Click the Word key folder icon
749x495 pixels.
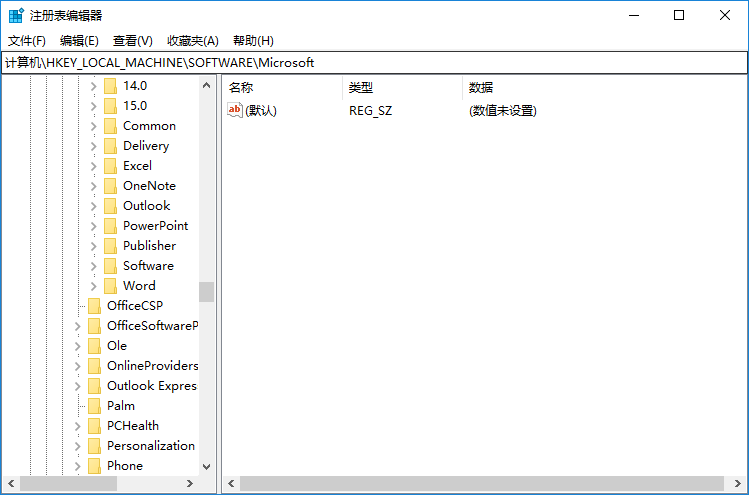click(x=110, y=286)
